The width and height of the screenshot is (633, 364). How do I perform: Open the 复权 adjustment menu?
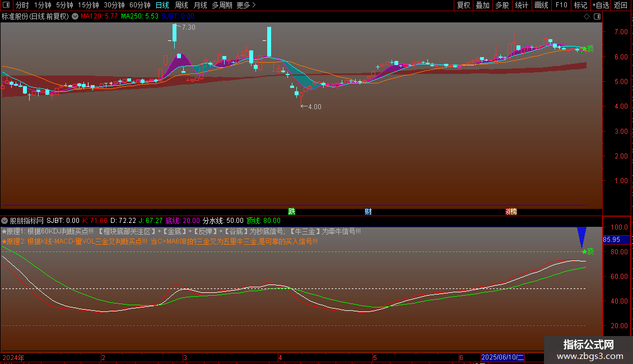pyautogui.click(x=463, y=5)
